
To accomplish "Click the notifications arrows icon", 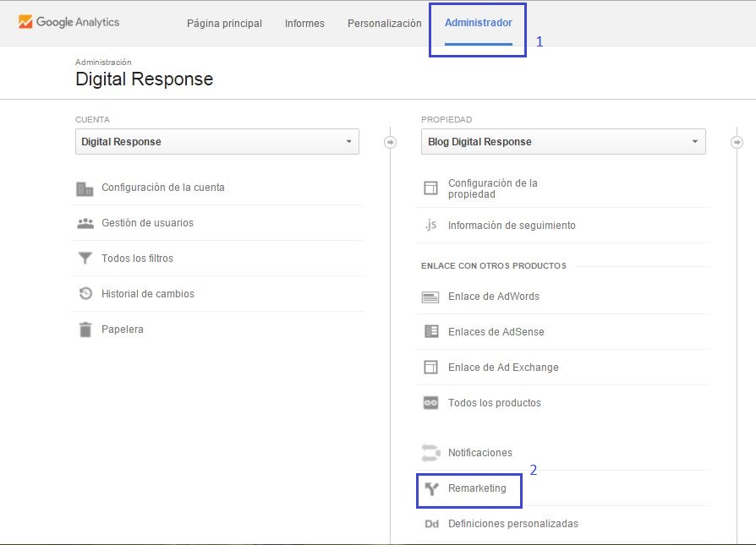I will click(x=430, y=453).
